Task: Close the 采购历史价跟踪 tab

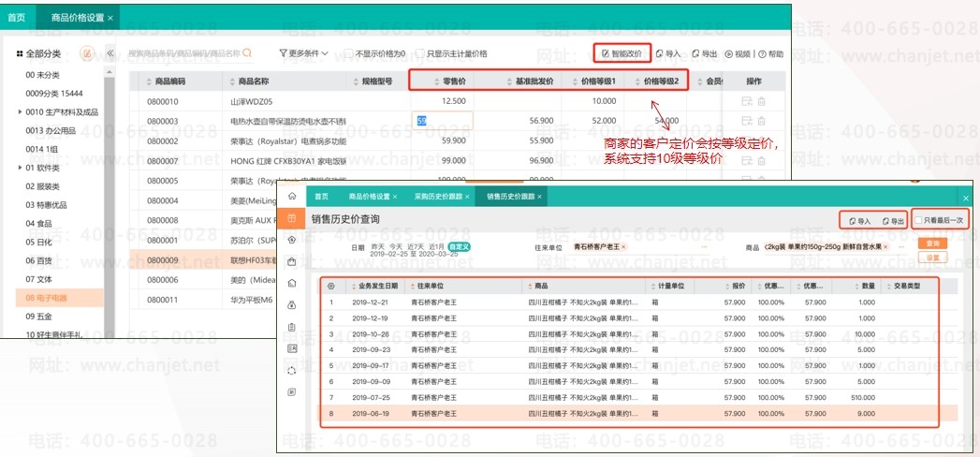Action: 467,197
